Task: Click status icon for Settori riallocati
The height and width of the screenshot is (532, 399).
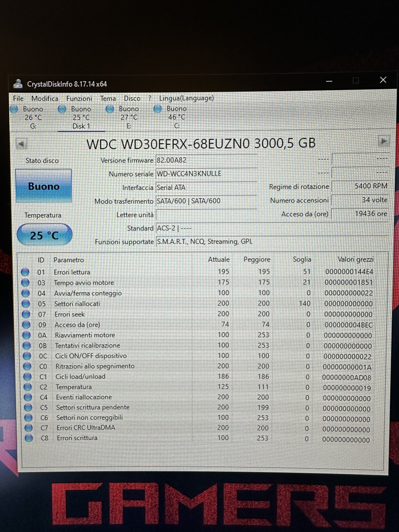Action: [x=26, y=304]
